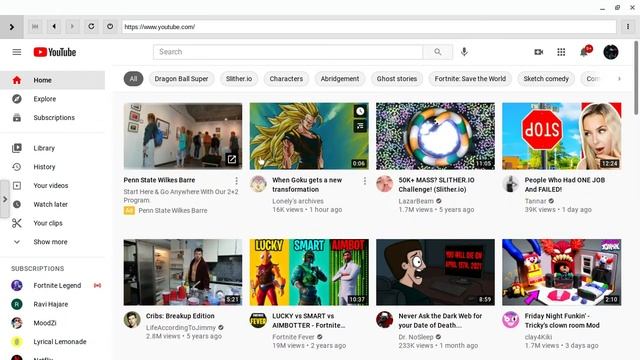
Task: Open Fortnite Fever channel avatar
Action: (x=258, y=320)
